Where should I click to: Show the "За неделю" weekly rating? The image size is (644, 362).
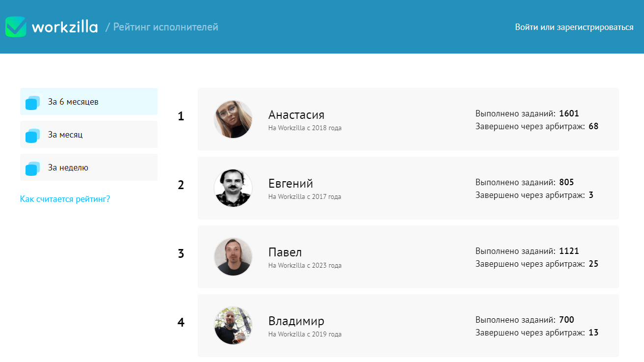tap(68, 167)
